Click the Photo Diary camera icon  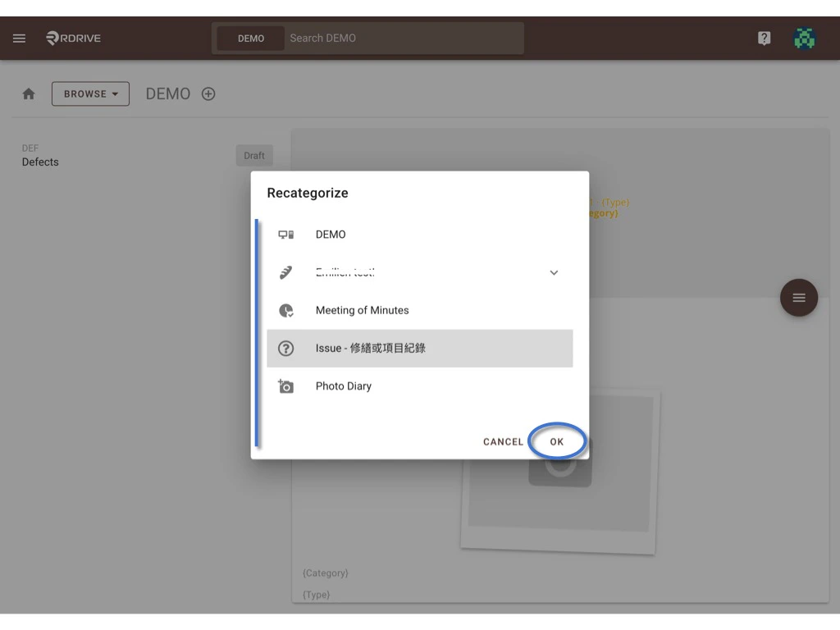click(x=286, y=386)
